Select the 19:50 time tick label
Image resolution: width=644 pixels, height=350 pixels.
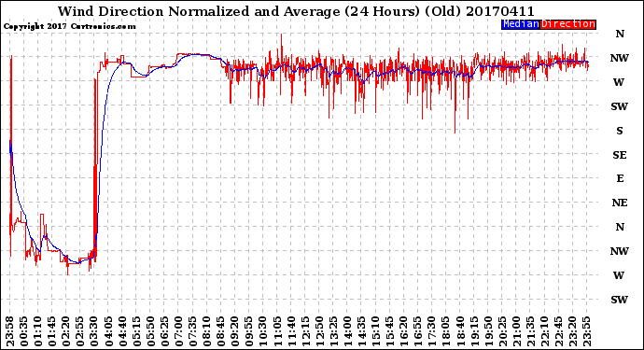(x=487, y=331)
